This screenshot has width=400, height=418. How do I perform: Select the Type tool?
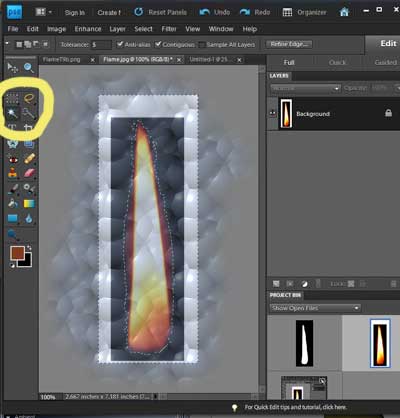pos(12,128)
